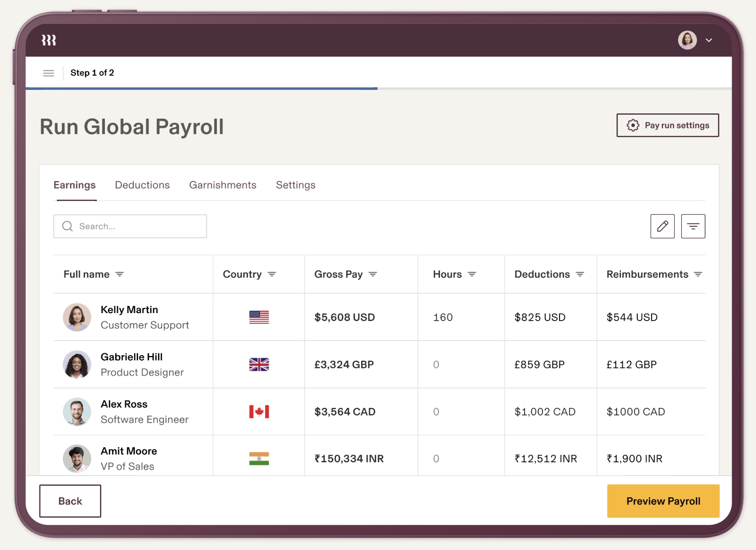Open the Full name column filter

(120, 274)
